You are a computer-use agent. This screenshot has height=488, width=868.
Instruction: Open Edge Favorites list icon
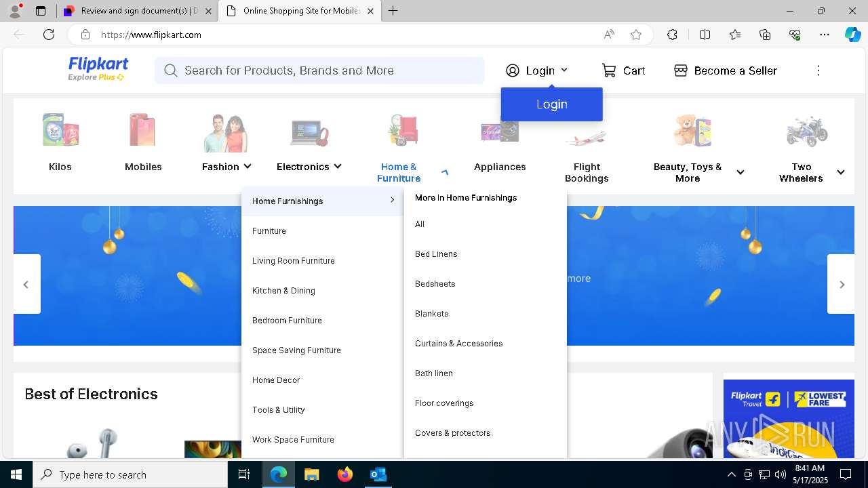(x=735, y=35)
